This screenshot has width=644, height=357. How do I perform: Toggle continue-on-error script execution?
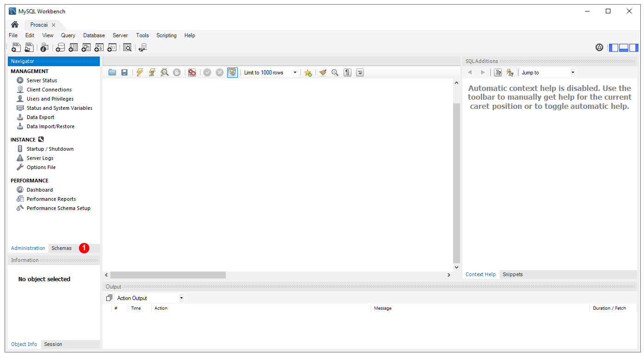(192, 73)
